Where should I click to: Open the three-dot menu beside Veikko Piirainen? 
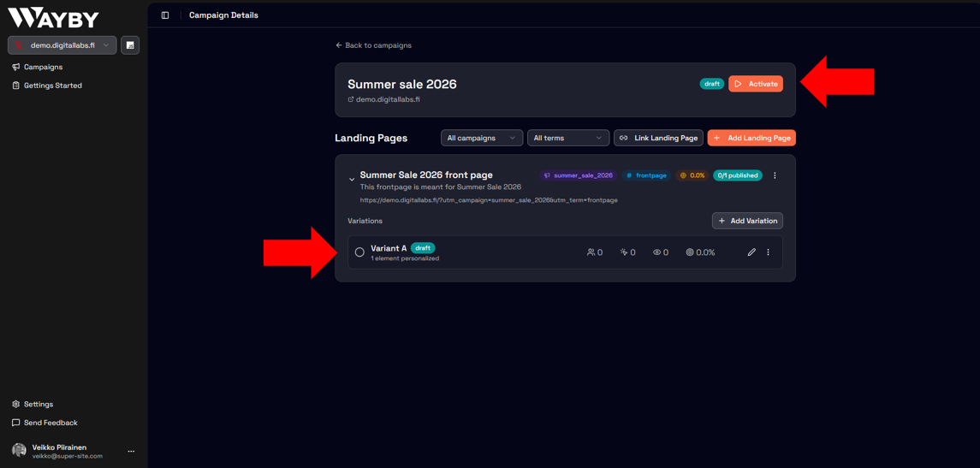click(131, 451)
